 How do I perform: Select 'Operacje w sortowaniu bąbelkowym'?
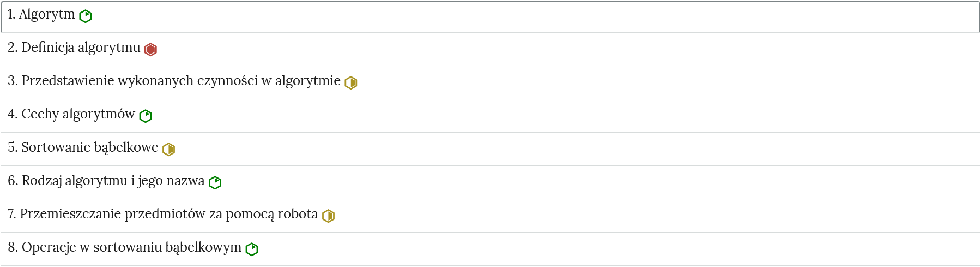tap(131, 248)
